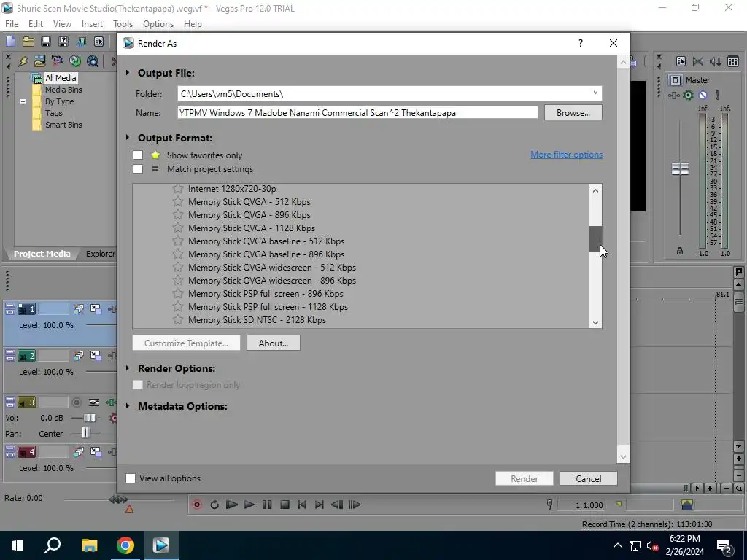The width and height of the screenshot is (747, 560).
Task: Favorite star for Internet 1280x720-30p
Action: click(x=178, y=189)
